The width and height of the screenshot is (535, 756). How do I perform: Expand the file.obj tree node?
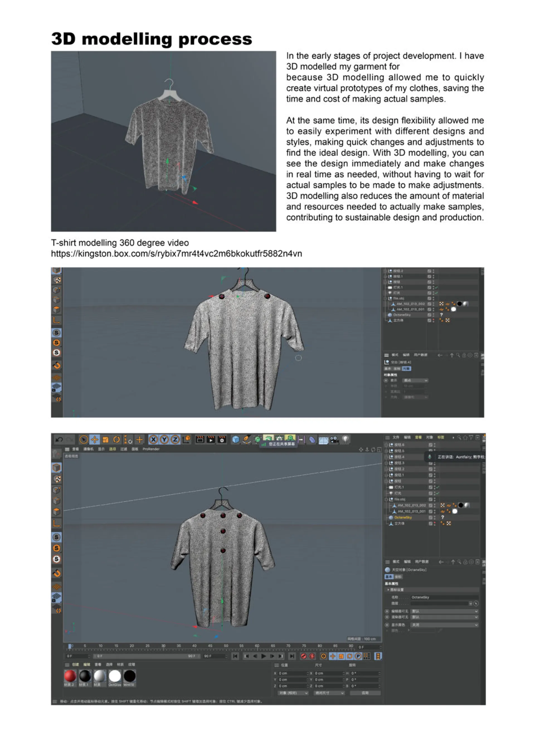(x=386, y=499)
